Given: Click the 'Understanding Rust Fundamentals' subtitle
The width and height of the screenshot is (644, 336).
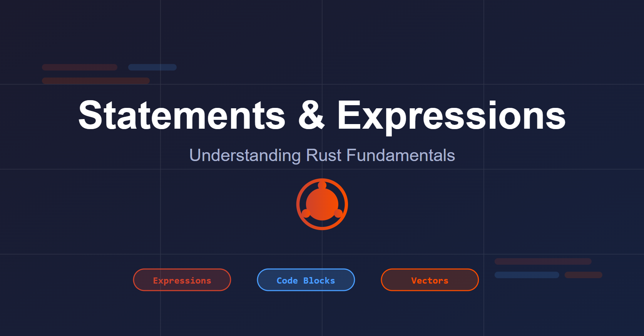Looking at the screenshot, I should pos(322,155).
